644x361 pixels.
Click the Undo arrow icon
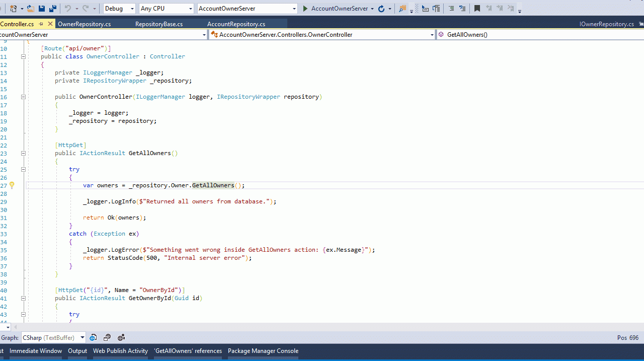pyautogui.click(x=68, y=9)
